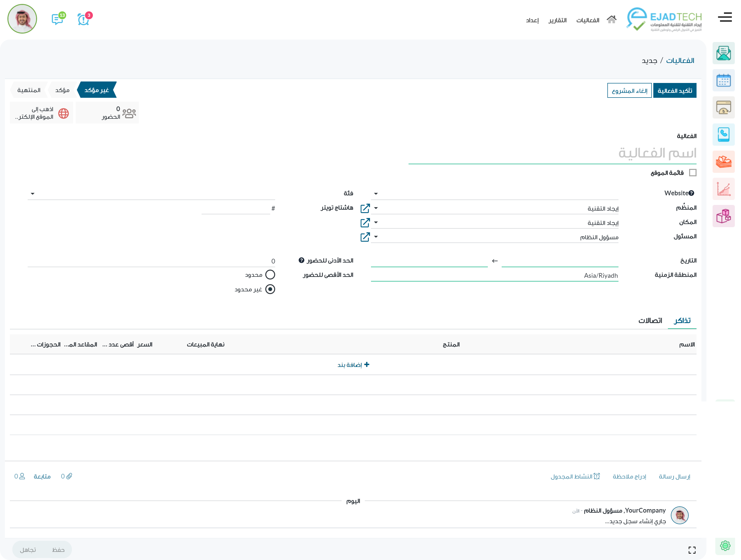Image resolution: width=741 pixels, height=560 pixels.
Task: Open external link beside المنظم field
Action: click(365, 208)
